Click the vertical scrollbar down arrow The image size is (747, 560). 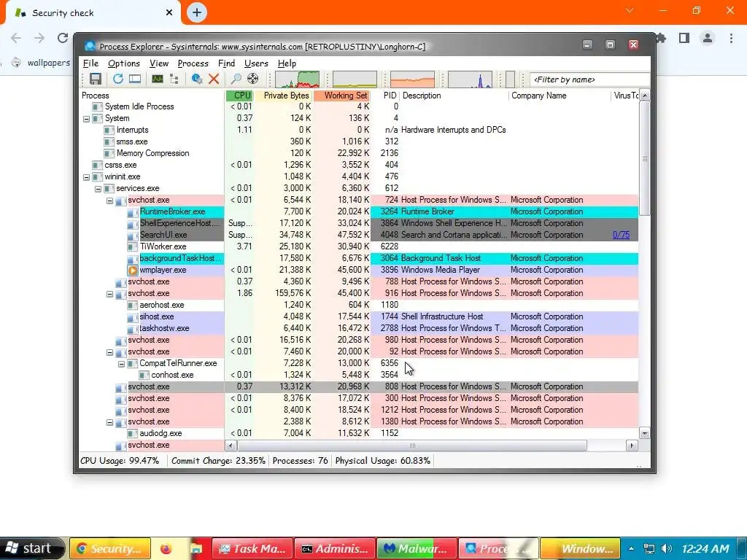click(x=645, y=433)
